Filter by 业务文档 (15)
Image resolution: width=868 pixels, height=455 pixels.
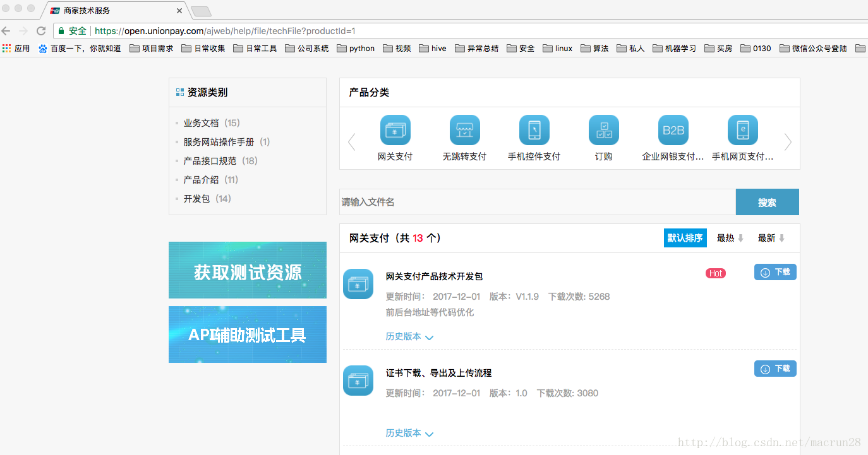point(212,123)
